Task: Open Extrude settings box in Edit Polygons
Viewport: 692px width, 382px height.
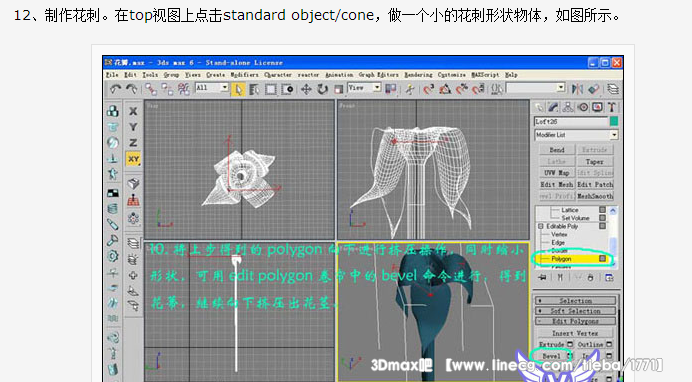Action: click(x=570, y=344)
